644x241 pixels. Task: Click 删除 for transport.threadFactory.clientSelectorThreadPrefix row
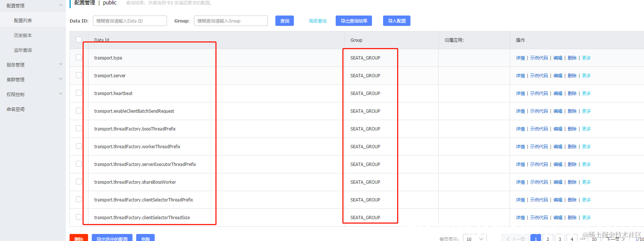572,200
